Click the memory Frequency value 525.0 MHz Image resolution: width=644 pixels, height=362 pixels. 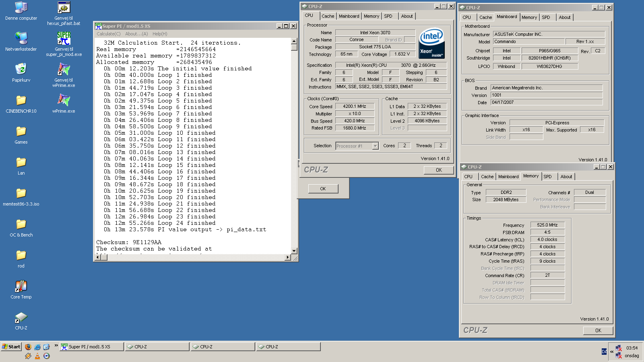click(x=547, y=225)
